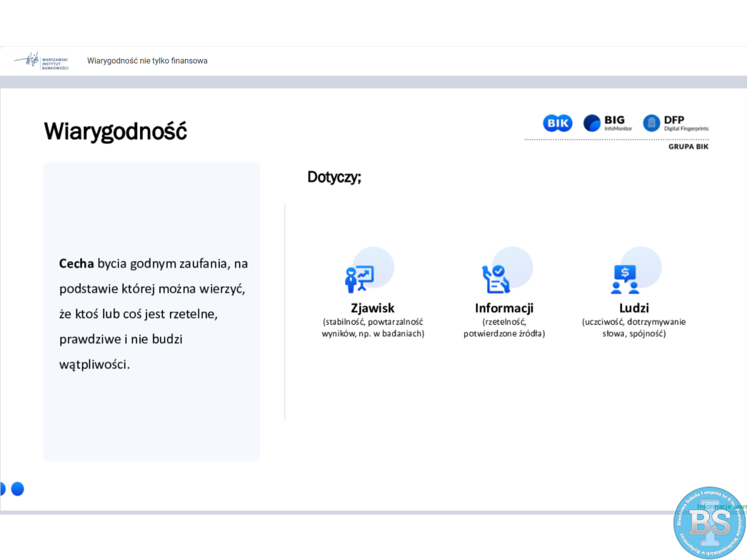747x560 pixels.
Task: Select the large 'Wiarygodność' slide heading
Action: point(115,131)
